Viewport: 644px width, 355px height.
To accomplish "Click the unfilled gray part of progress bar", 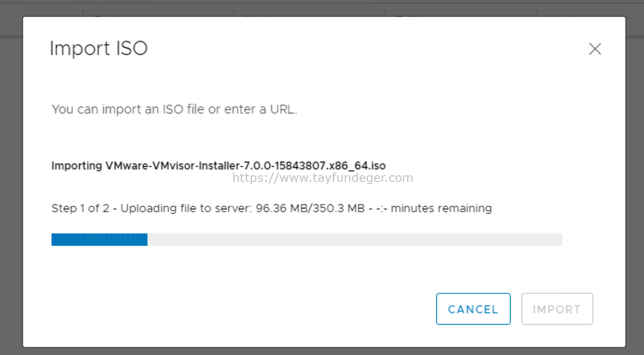I will [x=355, y=240].
